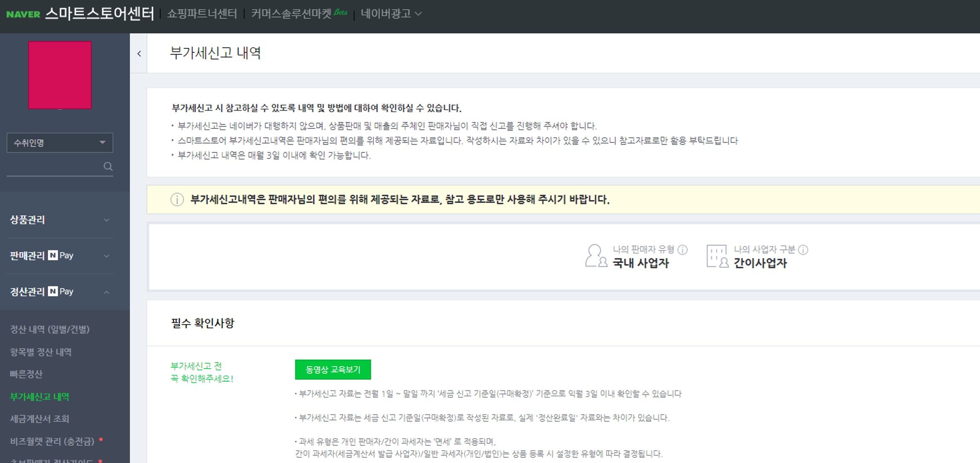Click the sidebar search input field

53,166
